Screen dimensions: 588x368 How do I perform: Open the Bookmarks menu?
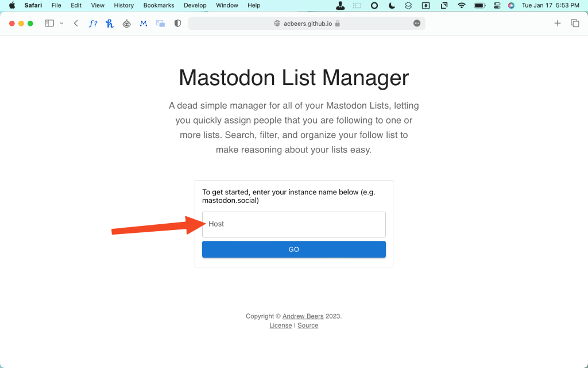pos(158,5)
